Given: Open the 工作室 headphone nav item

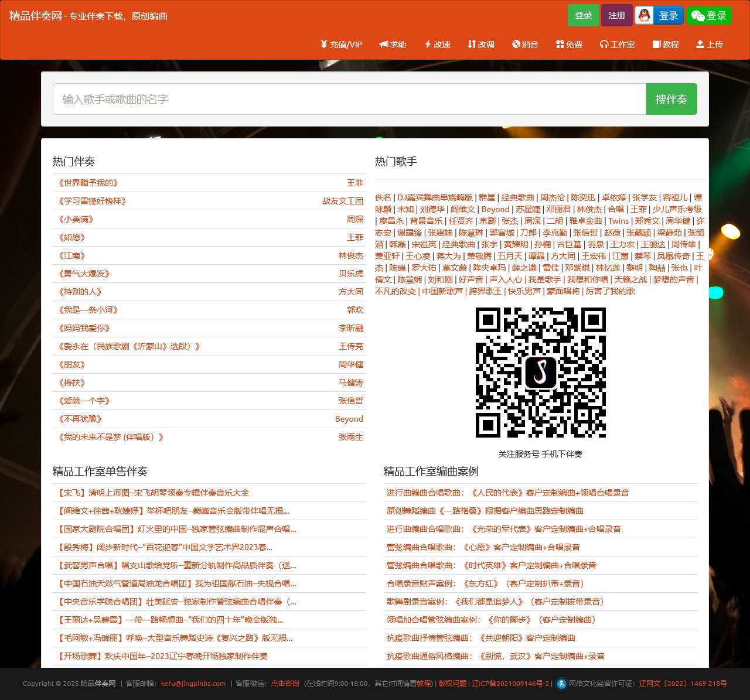Looking at the screenshot, I should point(617,45).
